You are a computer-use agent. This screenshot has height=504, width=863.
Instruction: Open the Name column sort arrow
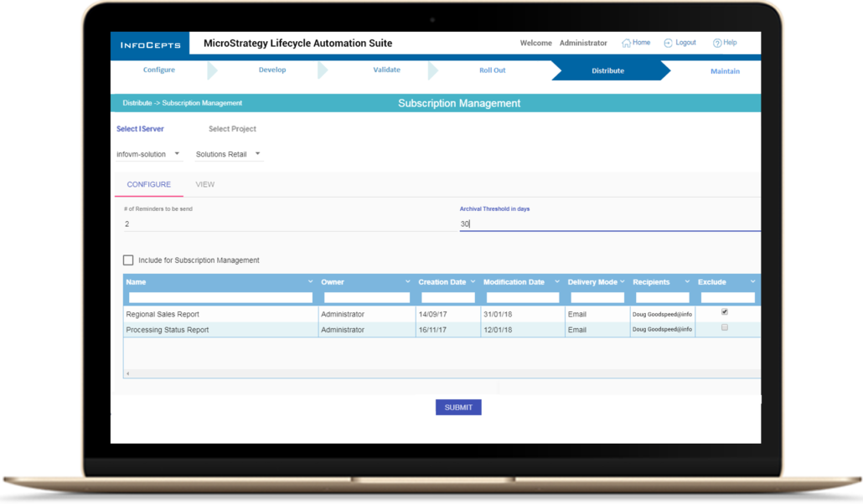pos(311,282)
